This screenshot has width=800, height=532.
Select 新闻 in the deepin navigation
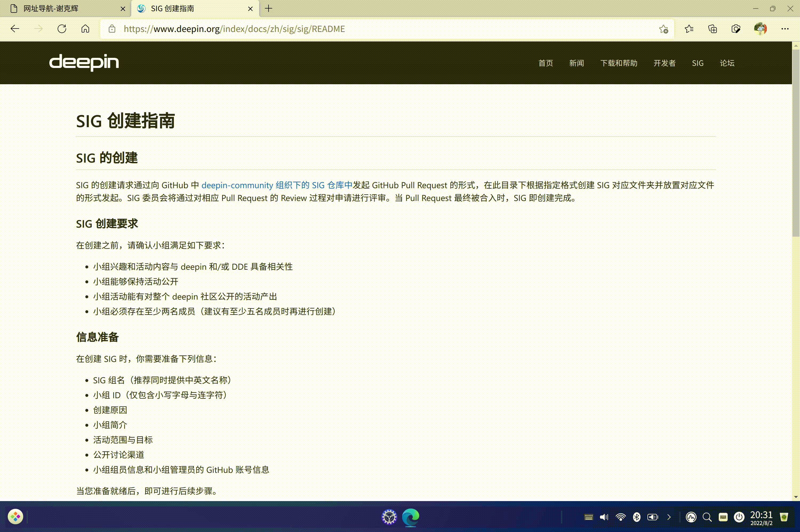click(x=576, y=63)
